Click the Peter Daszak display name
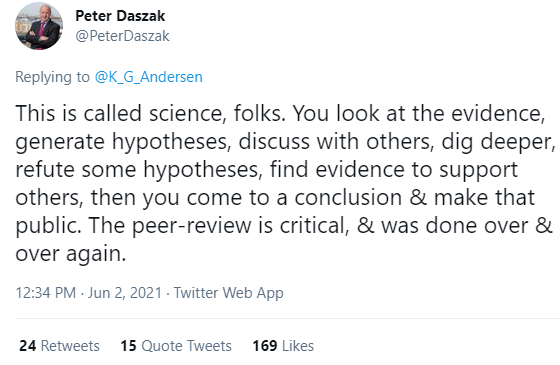Image resolution: width=560 pixels, height=365 pixels. (x=120, y=16)
